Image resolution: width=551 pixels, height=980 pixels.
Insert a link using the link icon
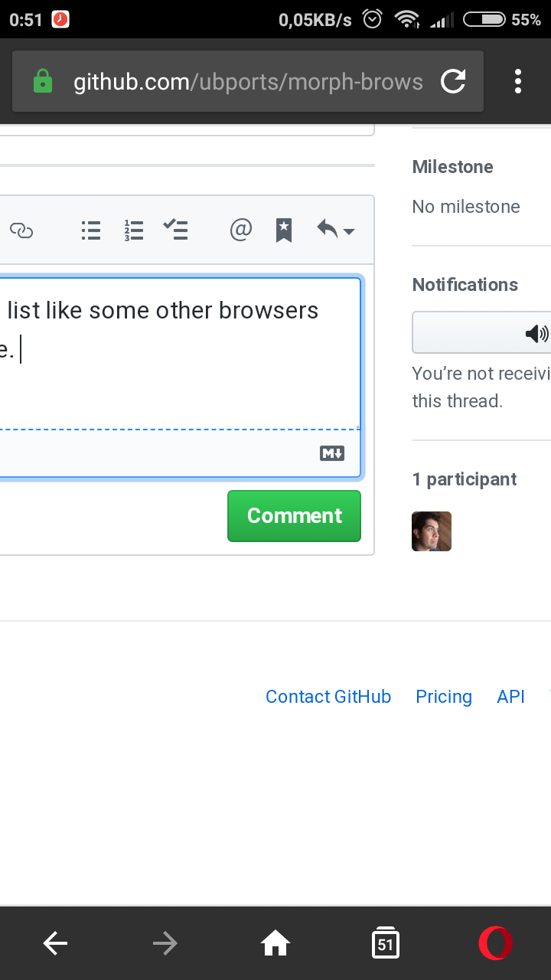pyautogui.click(x=22, y=230)
